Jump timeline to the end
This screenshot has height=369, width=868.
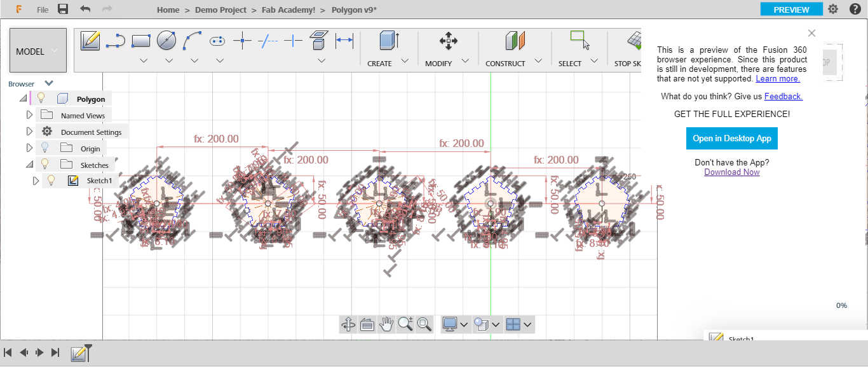pos(55,352)
